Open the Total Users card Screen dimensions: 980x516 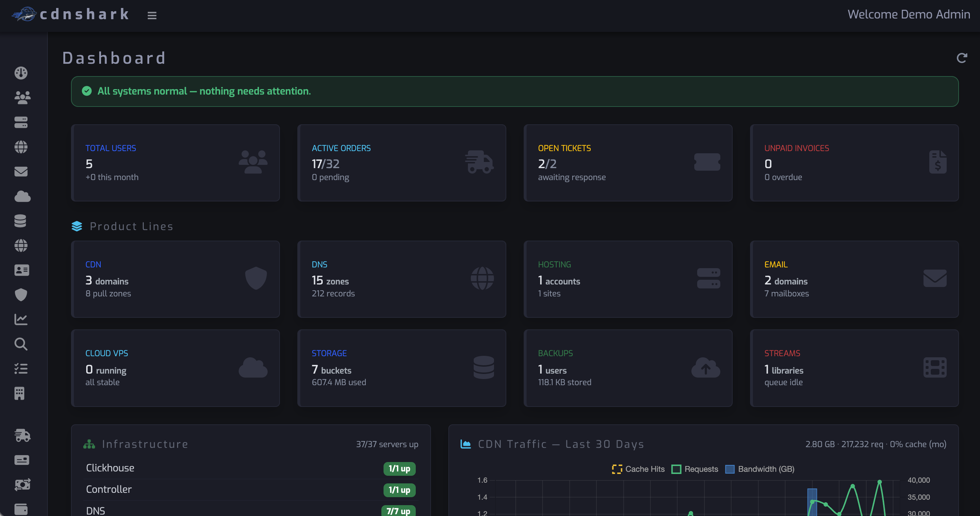[175, 163]
